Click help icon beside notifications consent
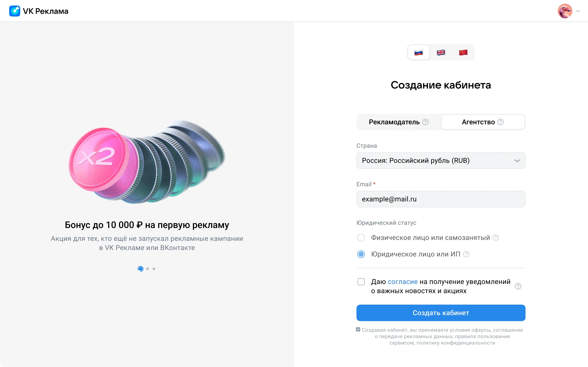Image resolution: width=588 pixels, height=367 pixels. (x=518, y=286)
